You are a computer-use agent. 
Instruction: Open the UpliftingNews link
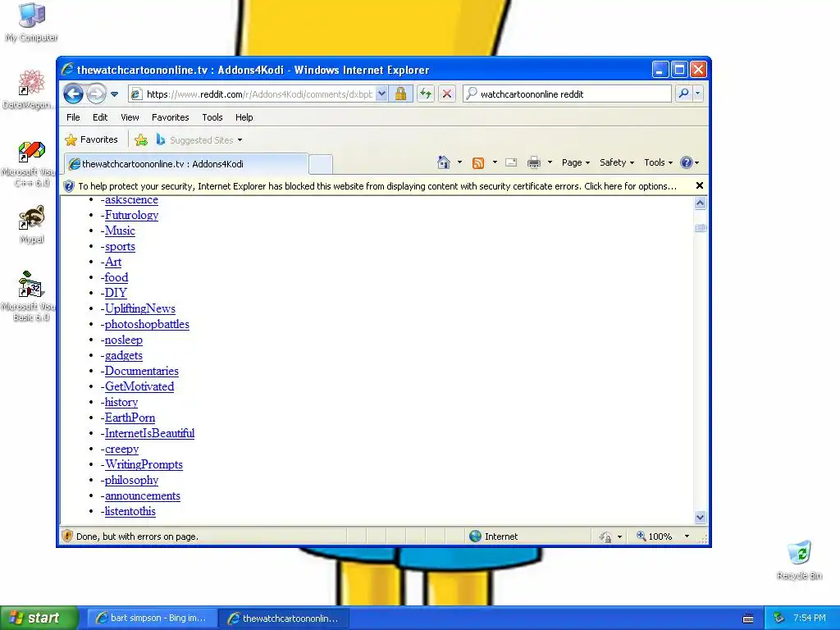click(139, 308)
